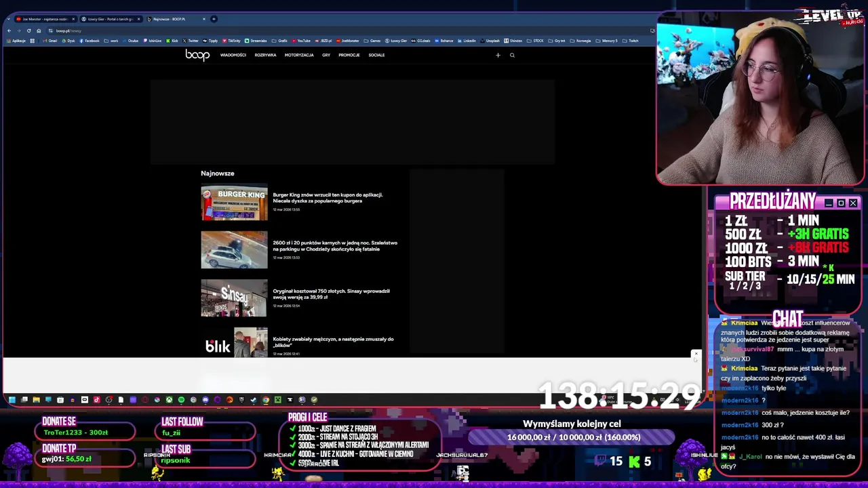
Task: Open the search magnifier on boop header
Action: [512, 55]
